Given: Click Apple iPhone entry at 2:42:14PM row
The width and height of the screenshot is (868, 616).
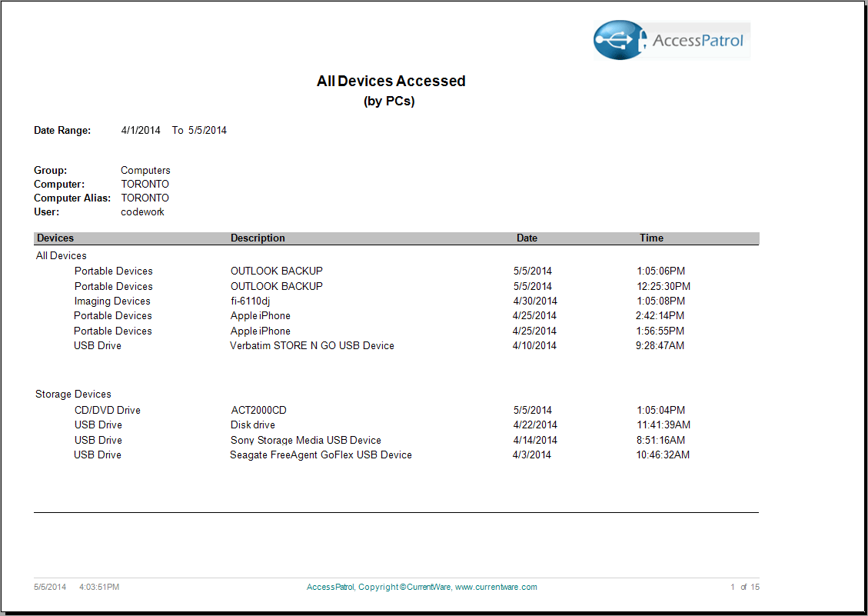Looking at the screenshot, I should (x=260, y=315).
